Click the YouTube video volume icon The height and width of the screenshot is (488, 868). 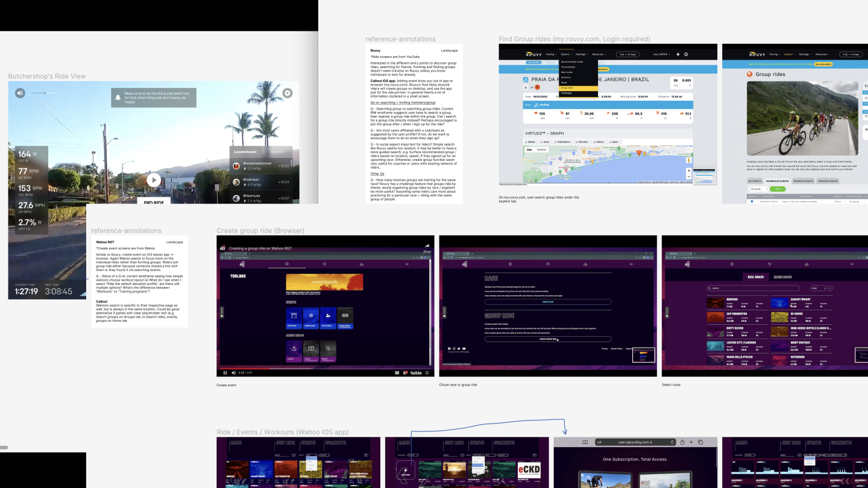[x=234, y=373]
